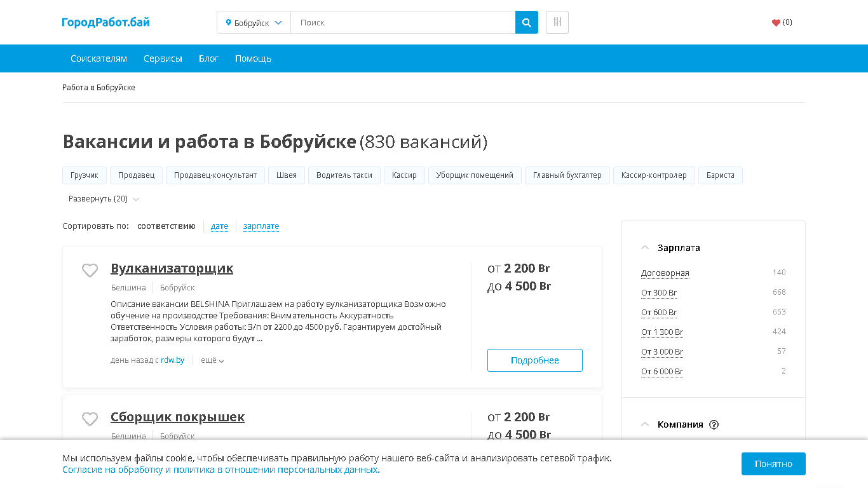
Task: Select the Продавец tag
Action: point(136,175)
